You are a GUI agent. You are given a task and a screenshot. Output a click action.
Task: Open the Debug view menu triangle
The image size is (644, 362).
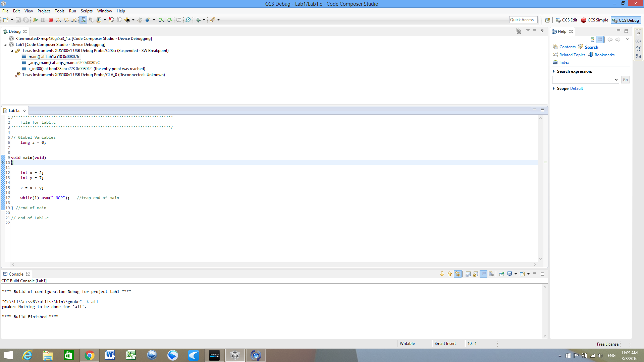point(528,31)
